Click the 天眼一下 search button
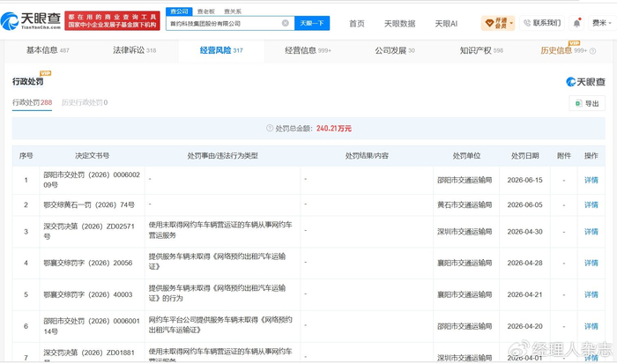 tap(312, 23)
